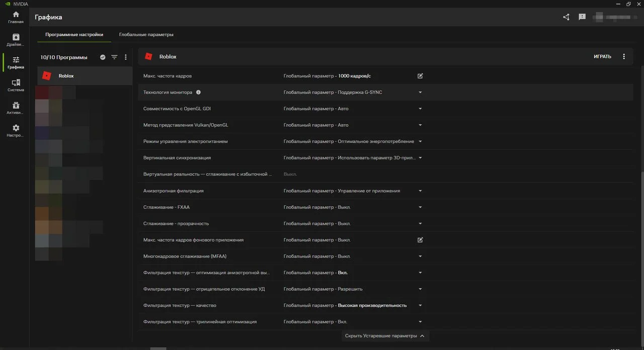Open programs list three-dot menu
644x350 pixels.
[x=126, y=57]
